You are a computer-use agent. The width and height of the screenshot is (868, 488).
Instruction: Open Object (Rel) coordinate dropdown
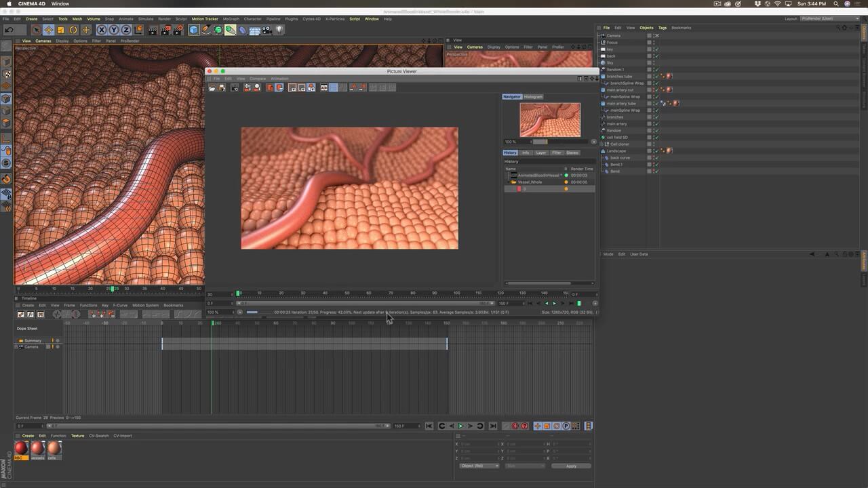[x=479, y=466]
